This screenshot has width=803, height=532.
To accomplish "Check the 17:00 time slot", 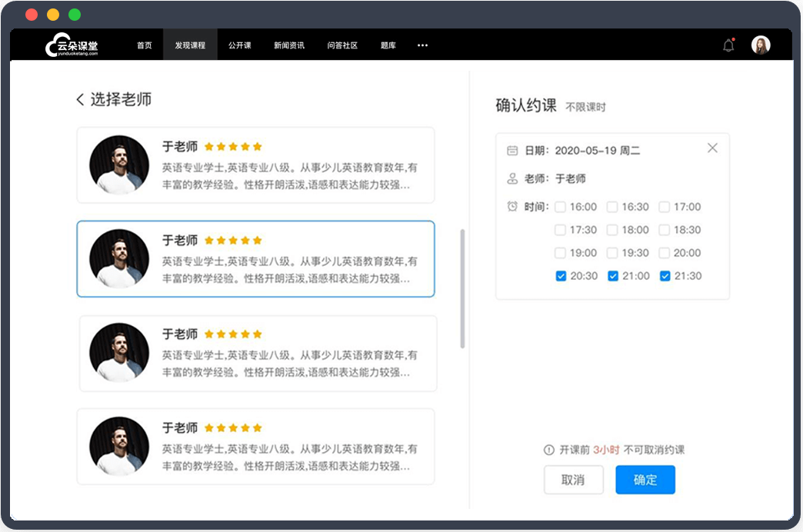I will [x=665, y=207].
